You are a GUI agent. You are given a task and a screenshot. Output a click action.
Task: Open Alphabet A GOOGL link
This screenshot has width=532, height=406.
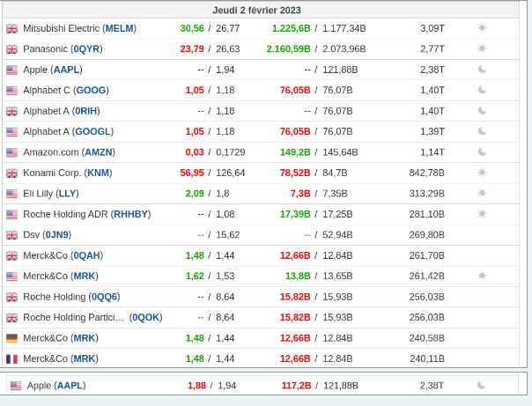[92, 131]
